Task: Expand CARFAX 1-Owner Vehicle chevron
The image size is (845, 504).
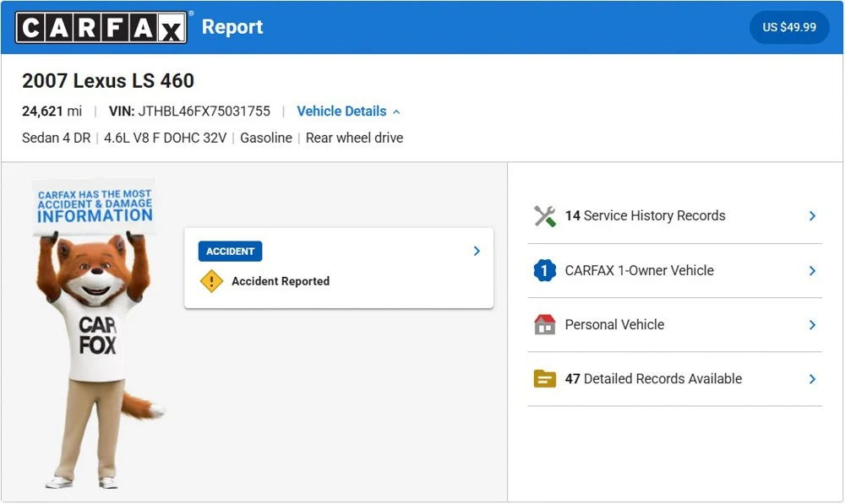Action: [x=812, y=271]
